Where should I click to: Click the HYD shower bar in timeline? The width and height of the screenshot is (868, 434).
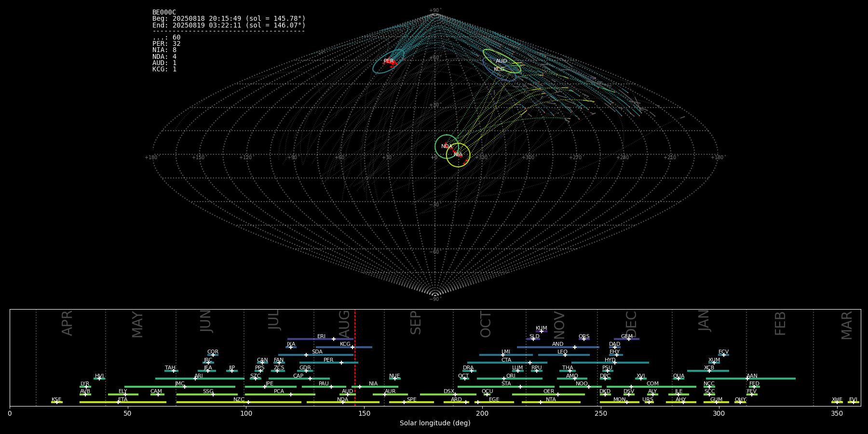[610, 363]
